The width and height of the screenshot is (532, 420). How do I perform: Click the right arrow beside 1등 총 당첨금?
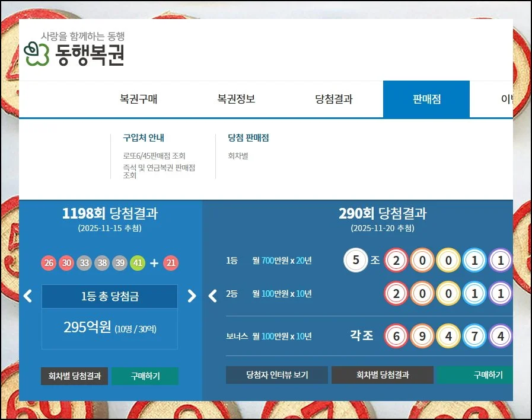[x=192, y=296]
